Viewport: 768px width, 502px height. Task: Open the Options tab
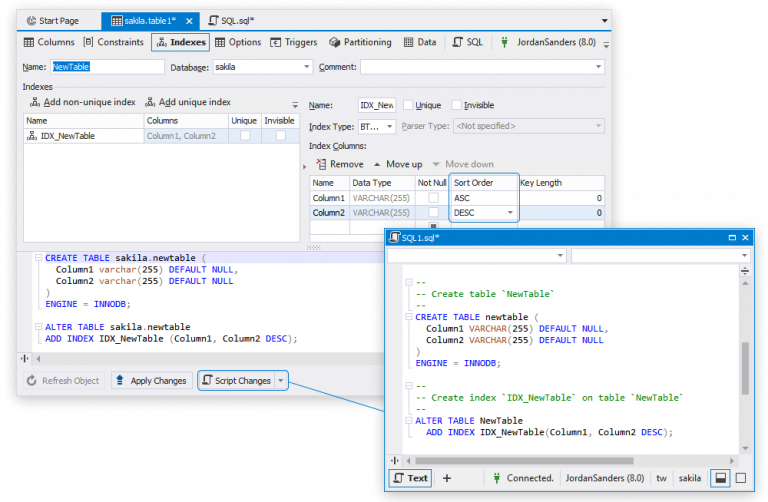238,42
